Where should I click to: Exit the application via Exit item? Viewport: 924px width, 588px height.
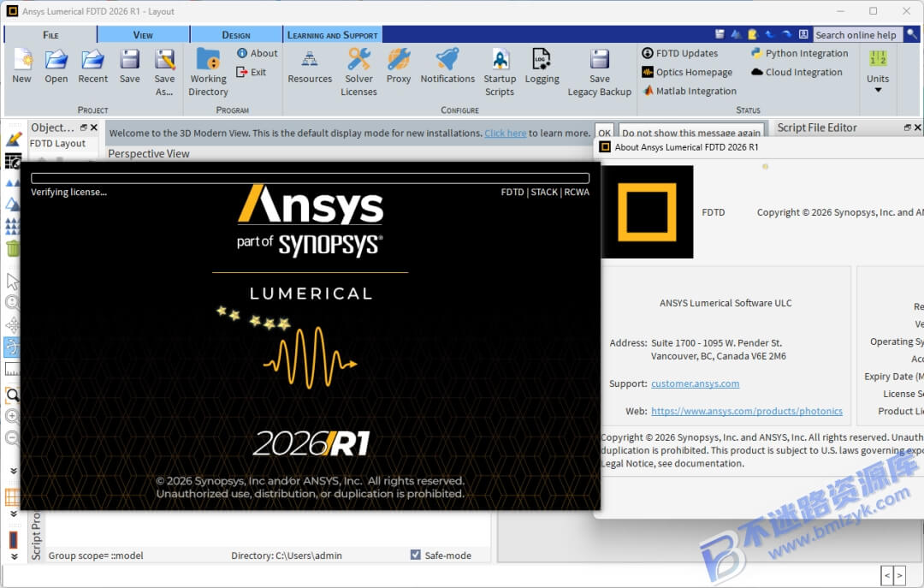click(252, 72)
